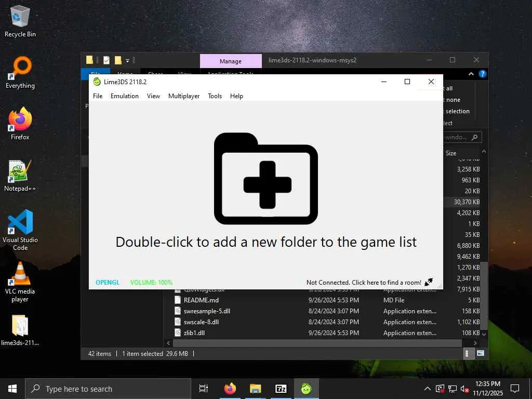Click the taskbar search box

click(108, 389)
